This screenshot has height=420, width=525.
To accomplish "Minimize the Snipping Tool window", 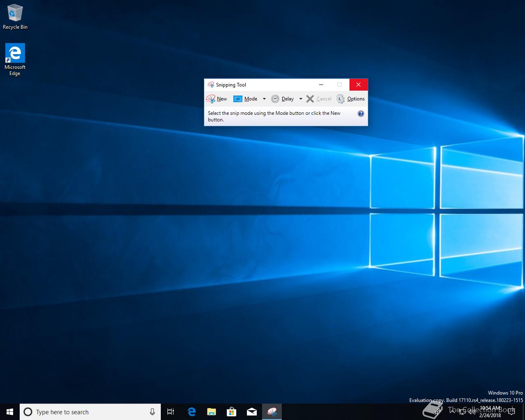I will pyautogui.click(x=321, y=85).
